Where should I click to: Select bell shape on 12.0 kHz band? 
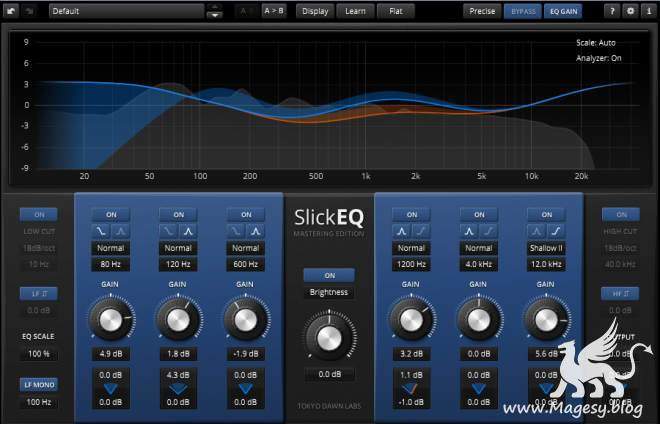coord(537,231)
